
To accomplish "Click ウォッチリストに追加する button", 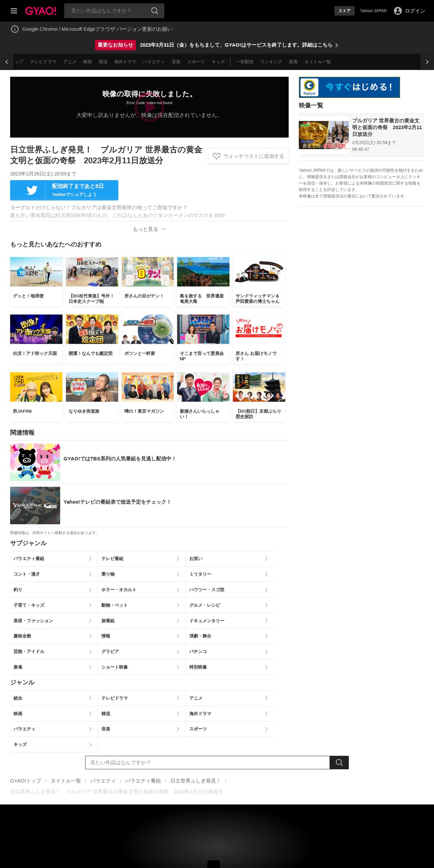I will (x=248, y=156).
